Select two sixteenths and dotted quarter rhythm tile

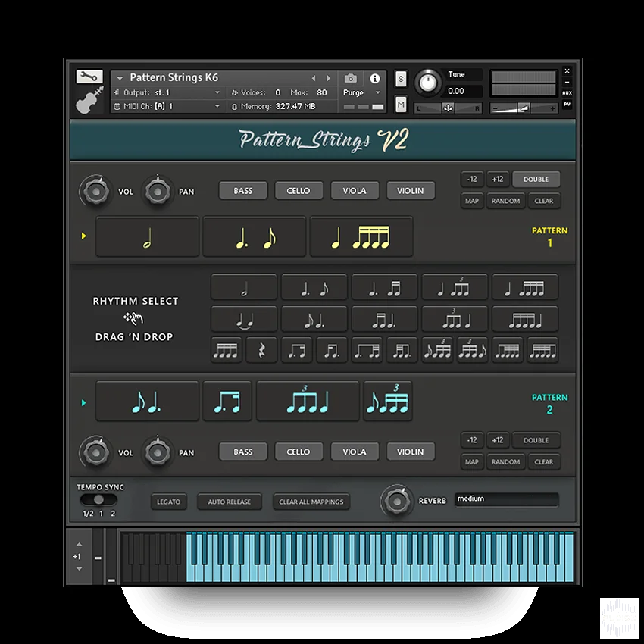pyautogui.click(x=384, y=319)
